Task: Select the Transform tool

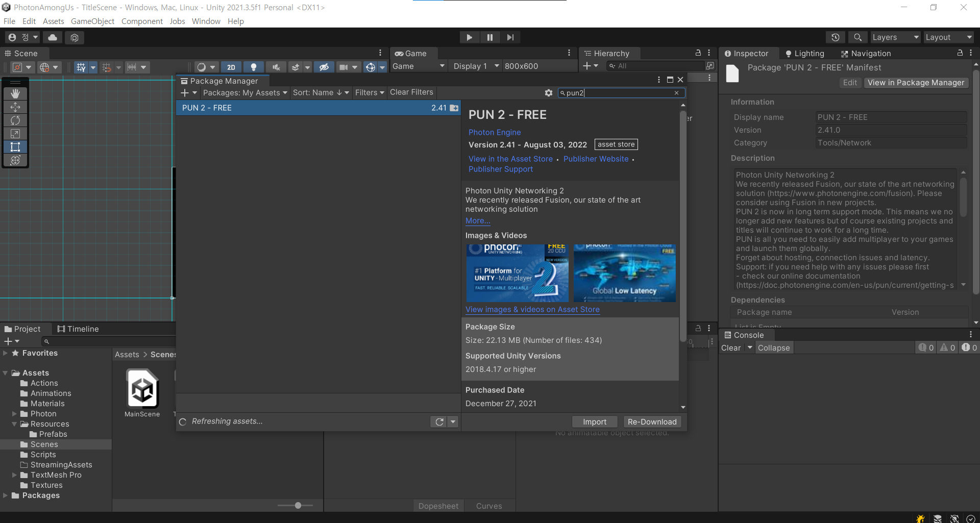Action: [x=15, y=160]
